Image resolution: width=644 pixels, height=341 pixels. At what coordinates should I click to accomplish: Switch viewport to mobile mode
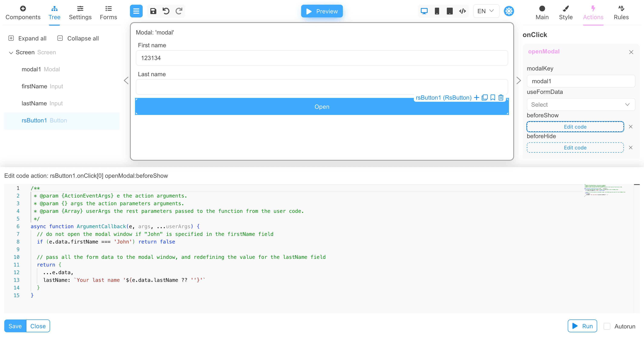click(437, 11)
